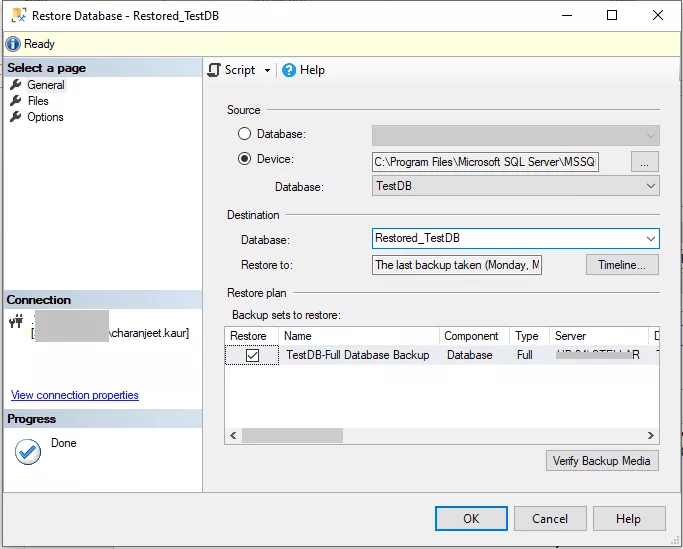The height and width of the screenshot is (549, 683).
Task: Click the browse ellipsis button for device
Action: coord(645,161)
